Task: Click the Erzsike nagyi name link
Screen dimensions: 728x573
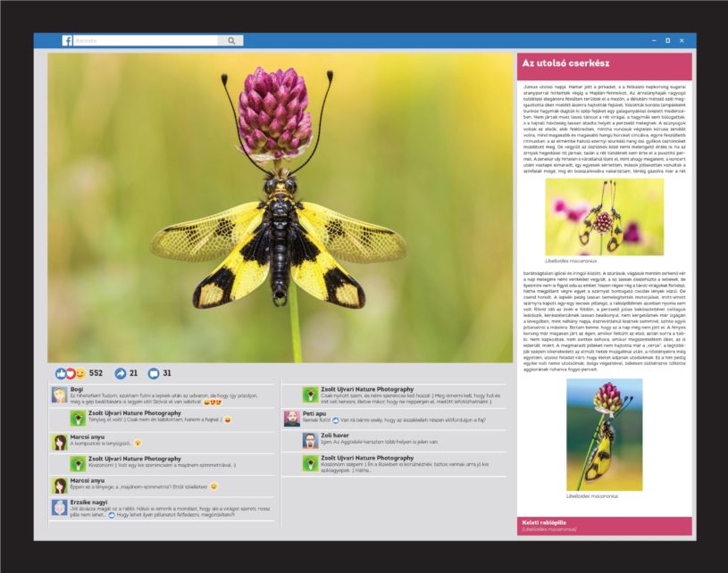Action: (x=89, y=502)
